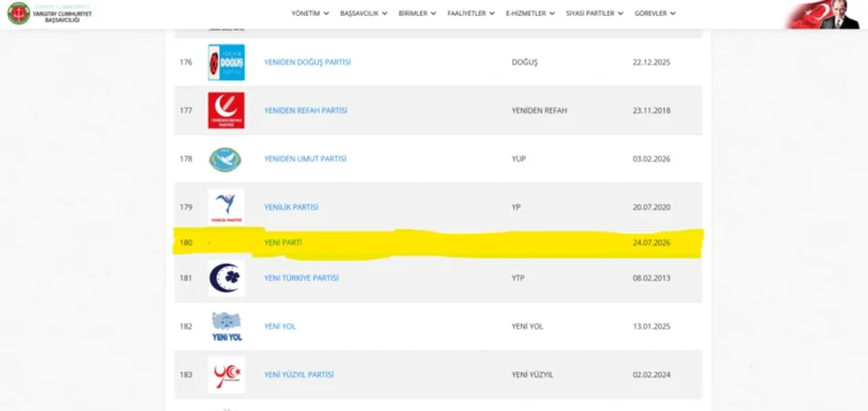Open the Yeni Türkiye Partisi crescent logo
This screenshot has height=411, width=868.
click(x=226, y=278)
